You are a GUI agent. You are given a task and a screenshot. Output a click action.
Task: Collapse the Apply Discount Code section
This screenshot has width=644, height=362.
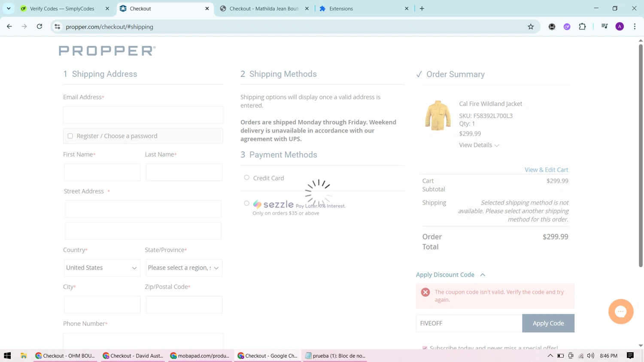click(x=450, y=275)
